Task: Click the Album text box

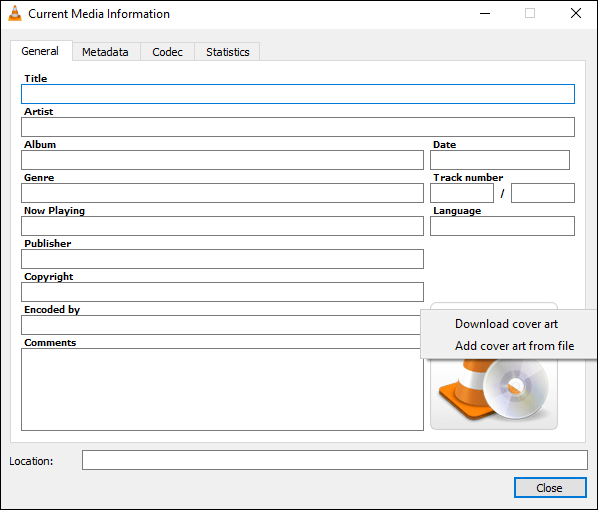Action: pos(222,160)
